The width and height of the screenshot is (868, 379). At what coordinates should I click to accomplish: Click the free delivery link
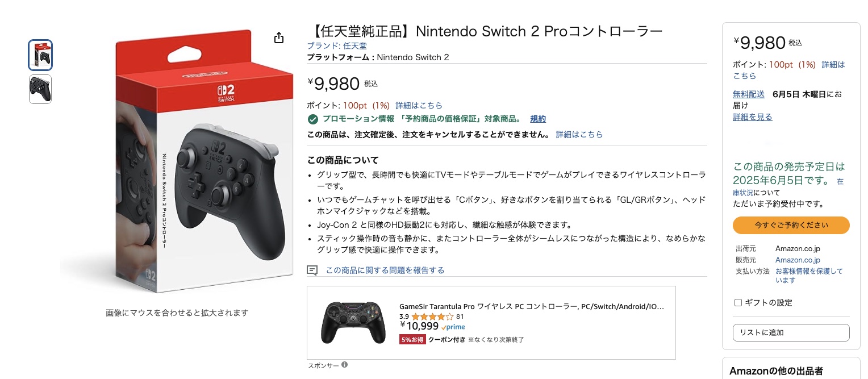748,94
